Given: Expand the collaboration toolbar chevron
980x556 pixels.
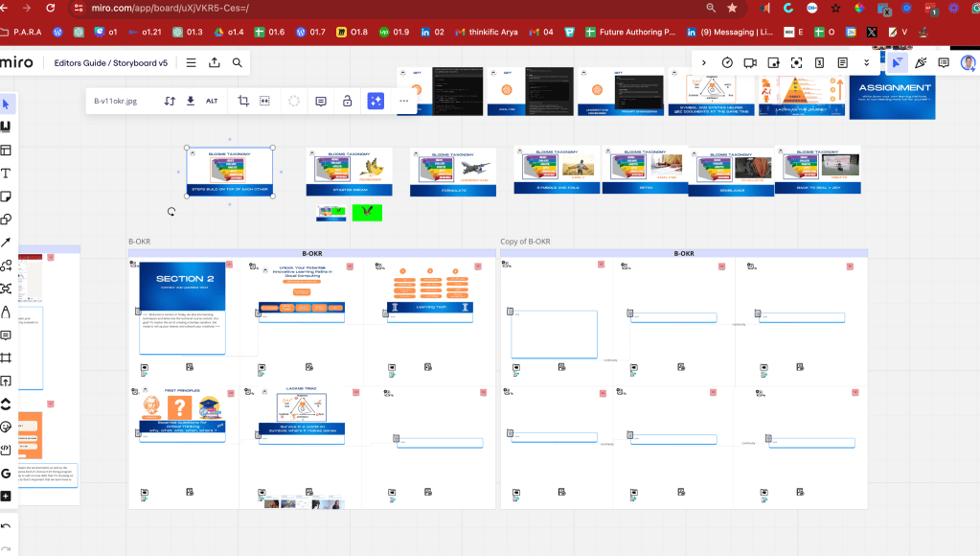Looking at the screenshot, I should click(704, 62).
